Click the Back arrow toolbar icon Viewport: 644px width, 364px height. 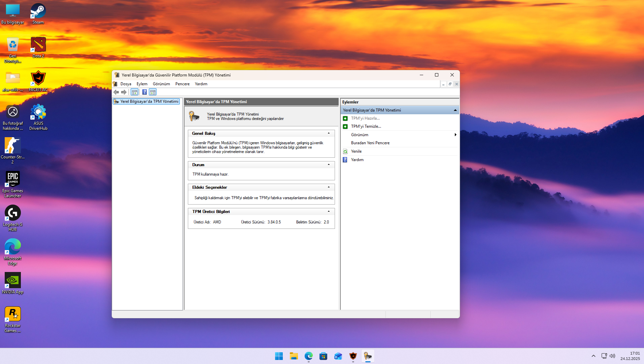[x=116, y=92]
